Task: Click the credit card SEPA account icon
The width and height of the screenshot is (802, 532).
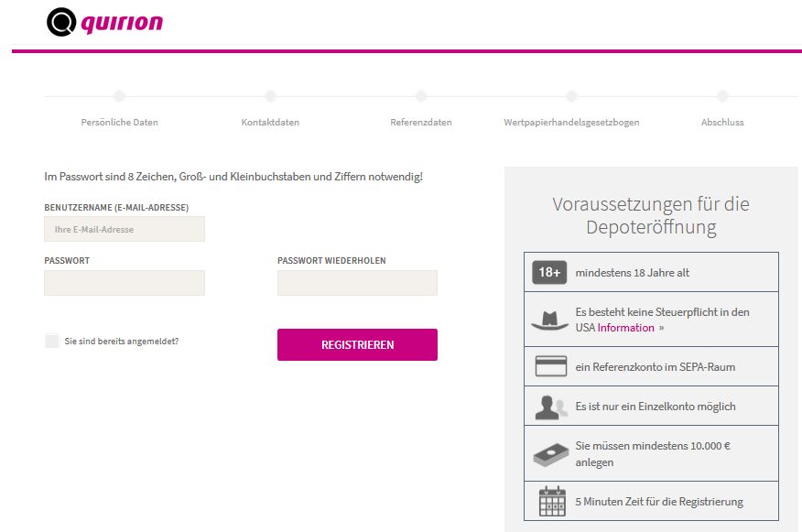Action: pos(551,366)
